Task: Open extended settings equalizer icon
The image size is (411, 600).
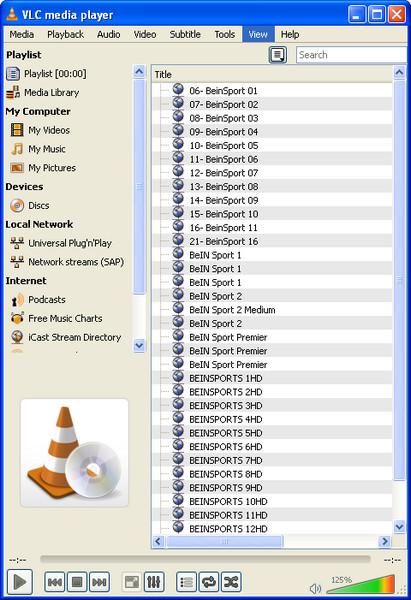Action: click(154, 582)
